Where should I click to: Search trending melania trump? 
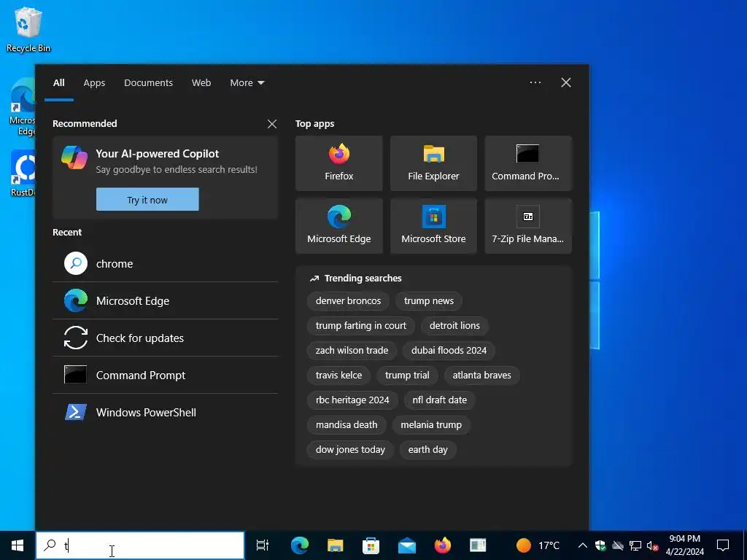click(x=431, y=425)
